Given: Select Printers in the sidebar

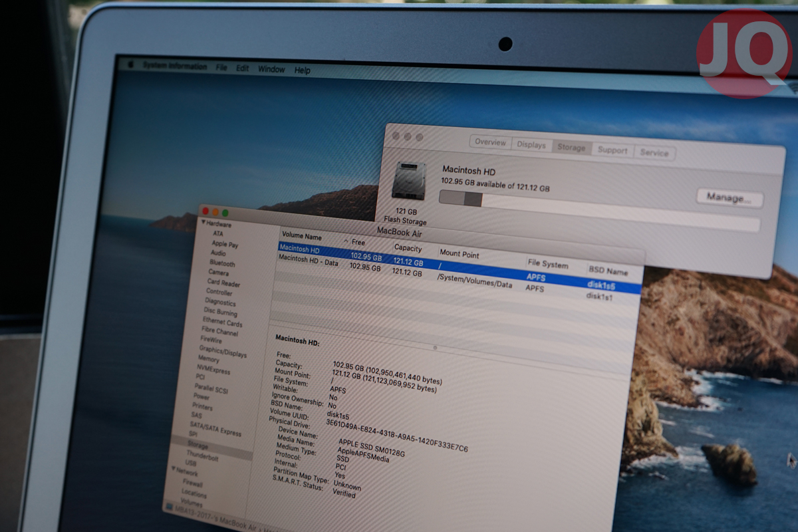Looking at the screenshot, I should click(202, 407).
